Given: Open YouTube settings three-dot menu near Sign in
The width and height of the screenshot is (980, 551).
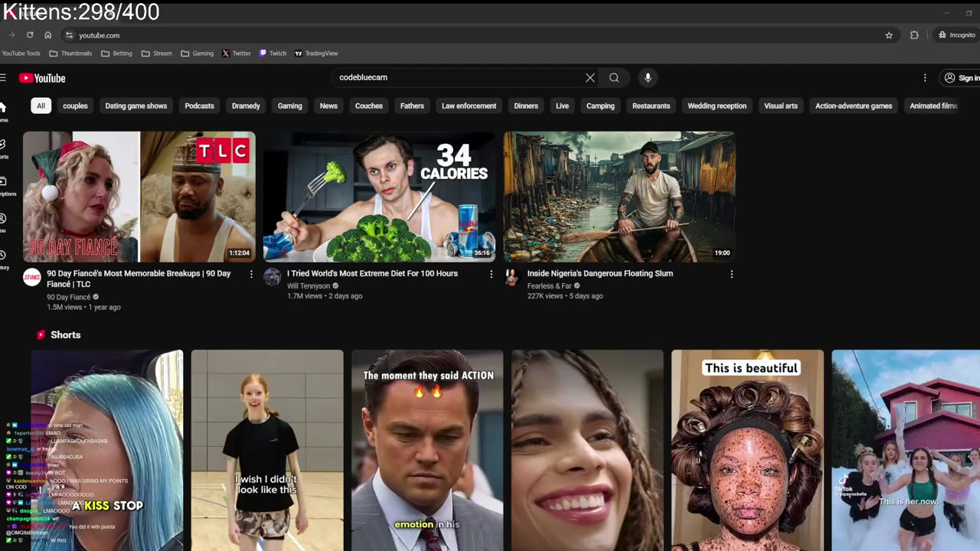Looking at the screenshot, I should coord(925,77).
